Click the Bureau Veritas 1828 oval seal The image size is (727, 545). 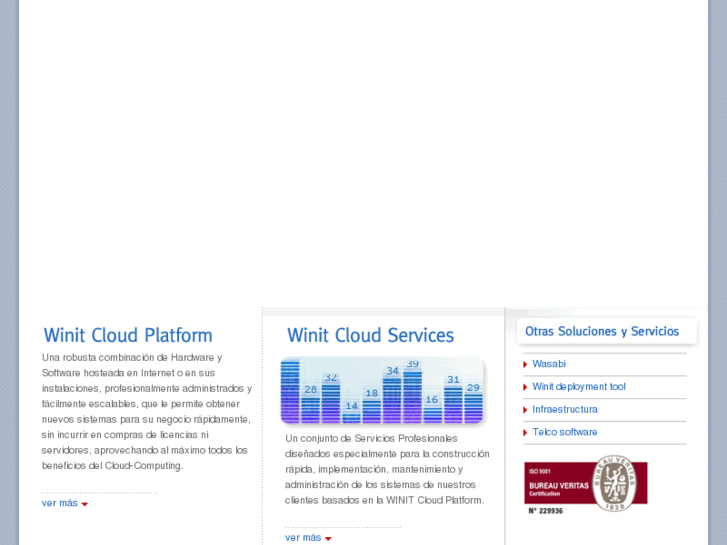615,483
